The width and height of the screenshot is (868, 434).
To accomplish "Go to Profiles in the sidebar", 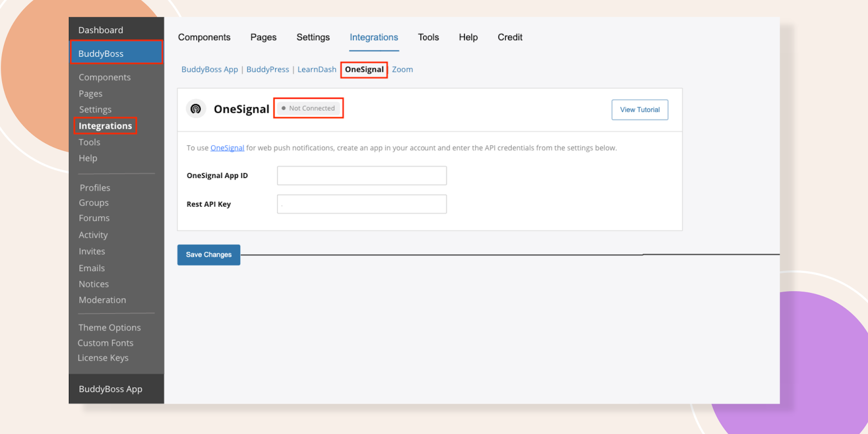I will 94,188.
